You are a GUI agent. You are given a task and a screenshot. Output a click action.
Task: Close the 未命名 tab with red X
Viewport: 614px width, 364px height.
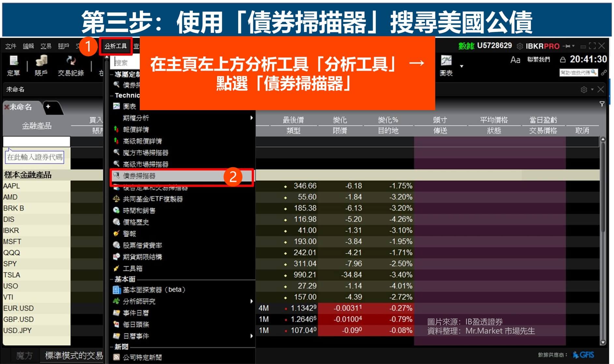click(7, 107)
